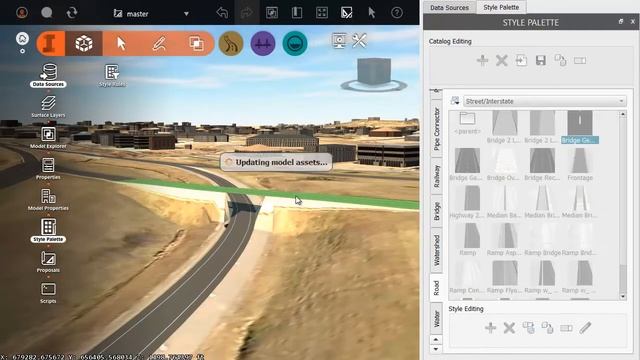
Task: Open Surface Layers tool
Action: point(48,107)
